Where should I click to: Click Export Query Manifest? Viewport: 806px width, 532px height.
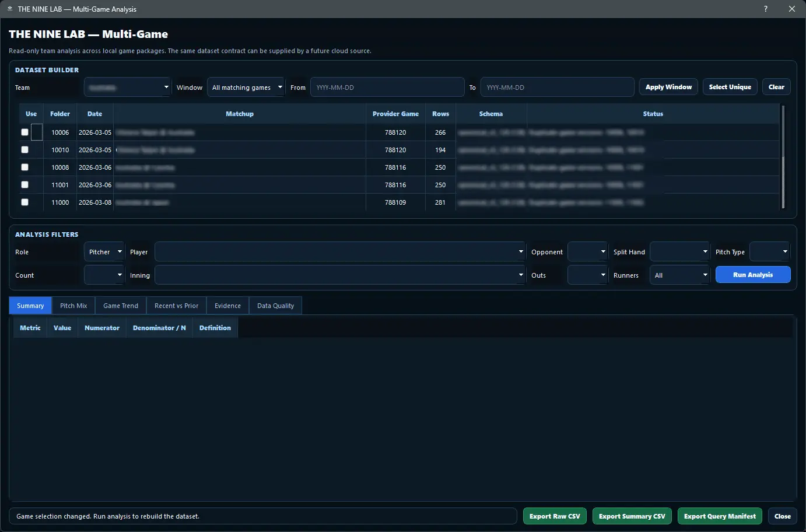(720, 516)
